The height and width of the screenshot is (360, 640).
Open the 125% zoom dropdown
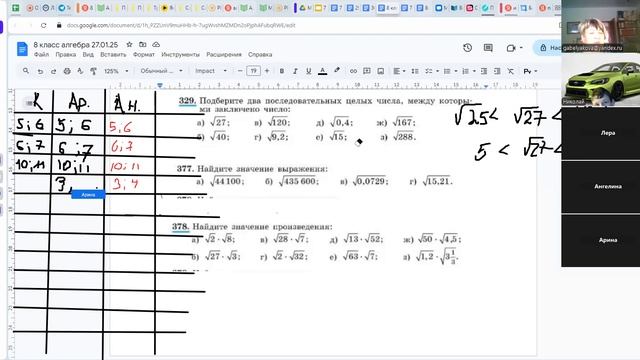click(x=116, y=71)
